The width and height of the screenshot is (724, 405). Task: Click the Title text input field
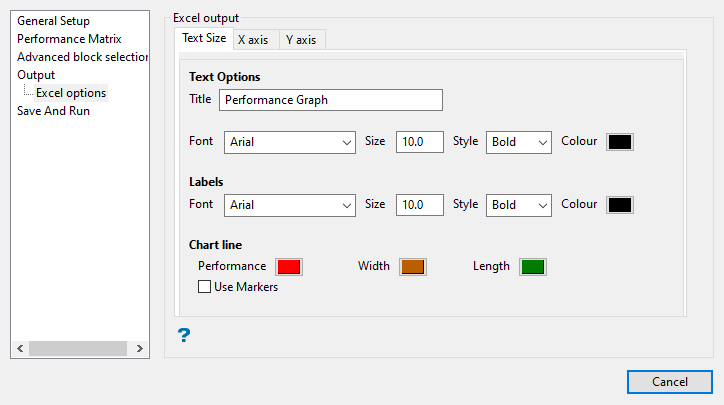331,100
